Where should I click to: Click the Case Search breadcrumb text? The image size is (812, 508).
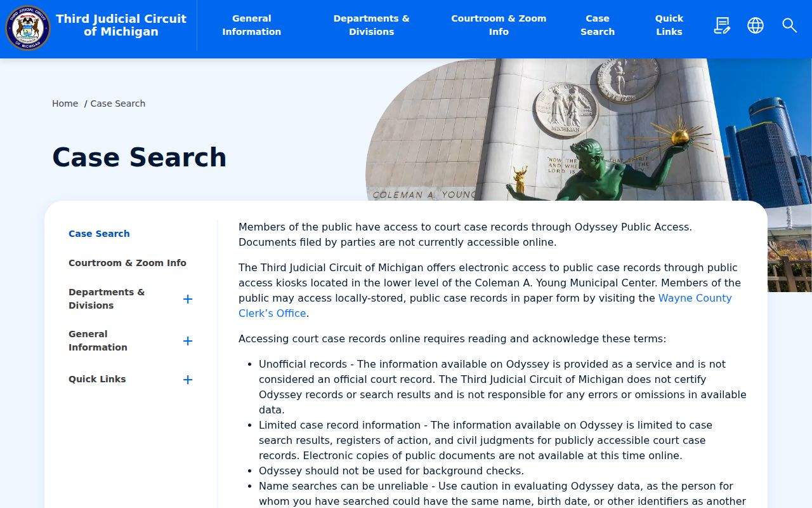coord(118,104)
